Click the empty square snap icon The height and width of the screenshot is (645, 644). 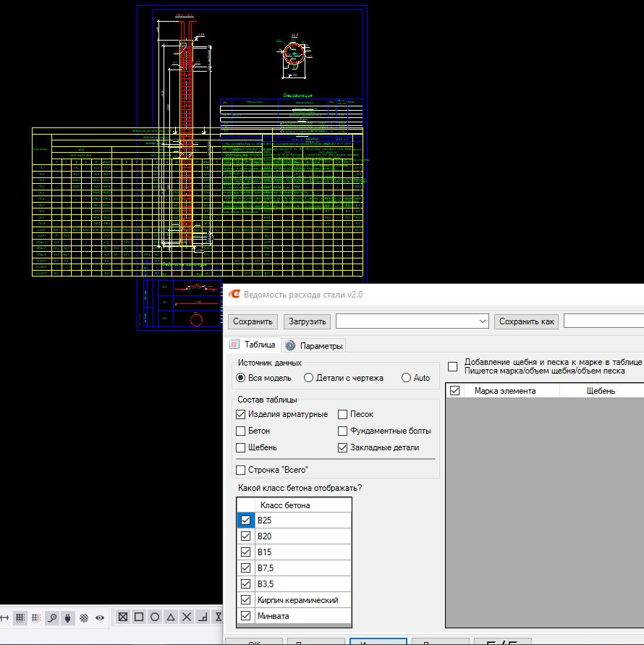click(x=139, y=617)
